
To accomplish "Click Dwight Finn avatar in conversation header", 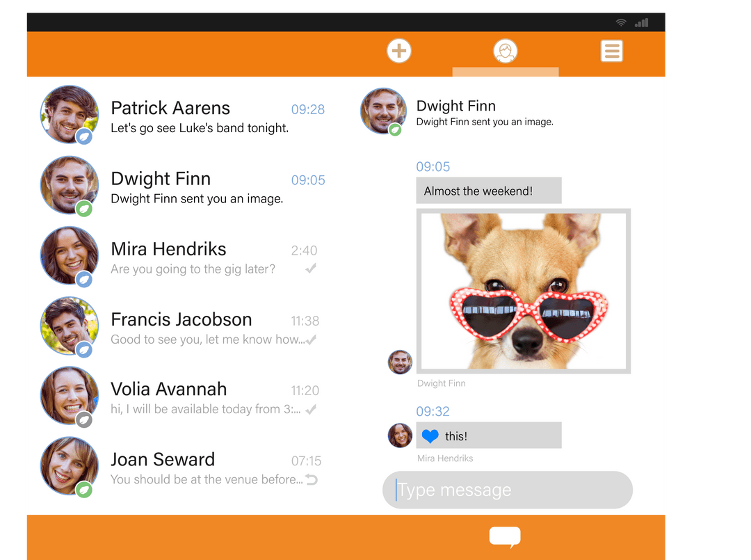I will click(383, 111).
